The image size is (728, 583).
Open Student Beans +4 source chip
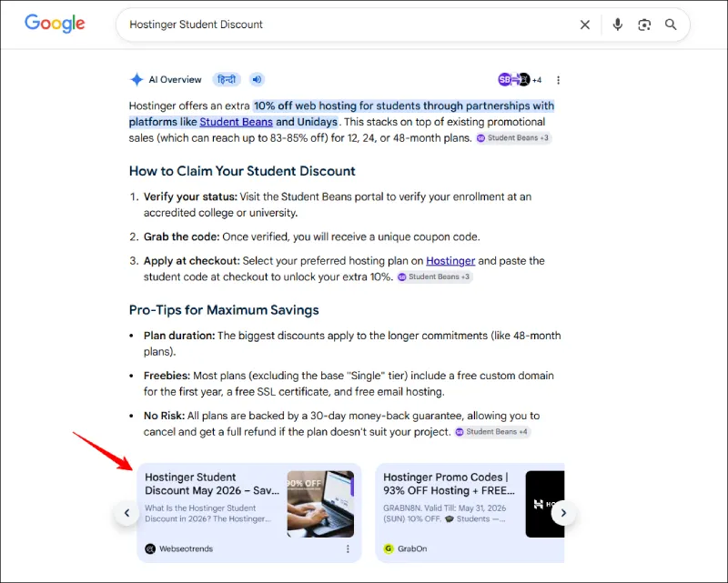pyautogui.click(x=492, y=432)
